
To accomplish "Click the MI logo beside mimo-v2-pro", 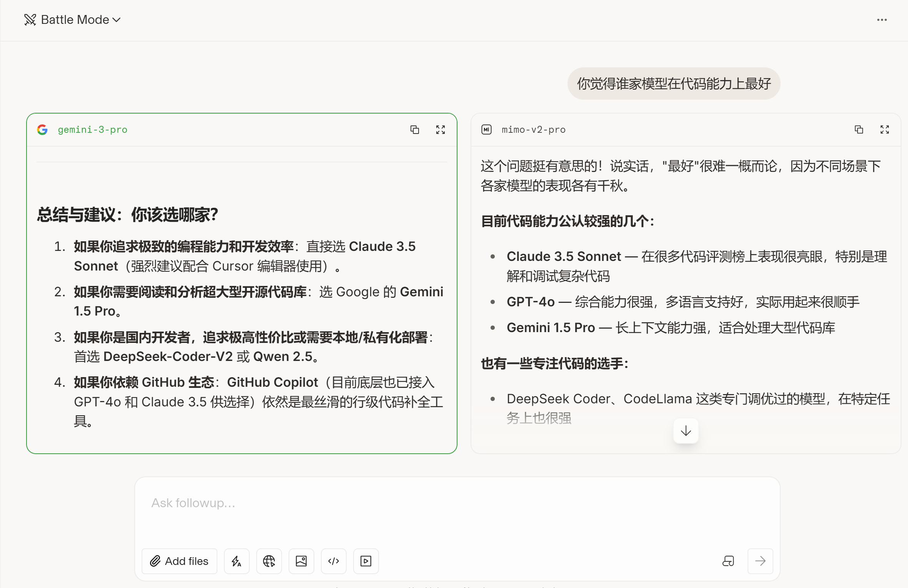I will click(486, 130).
